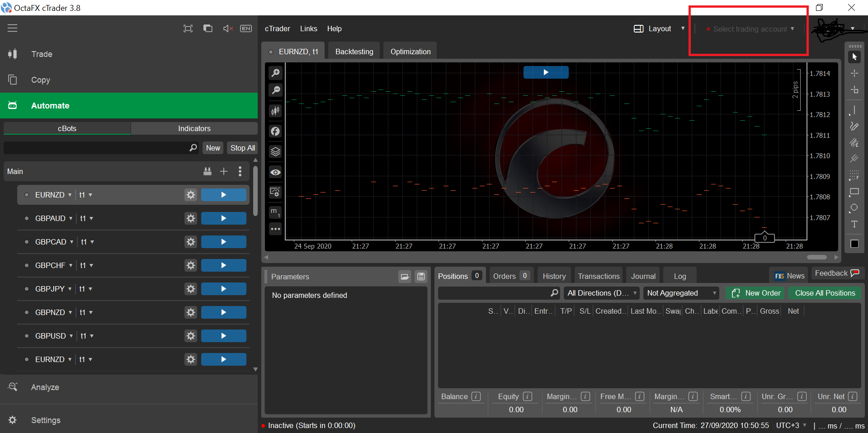Image resolution: width=868 pixels, height=433 pixels.
Task: Change language with EN icon
Action: [246, 28]
